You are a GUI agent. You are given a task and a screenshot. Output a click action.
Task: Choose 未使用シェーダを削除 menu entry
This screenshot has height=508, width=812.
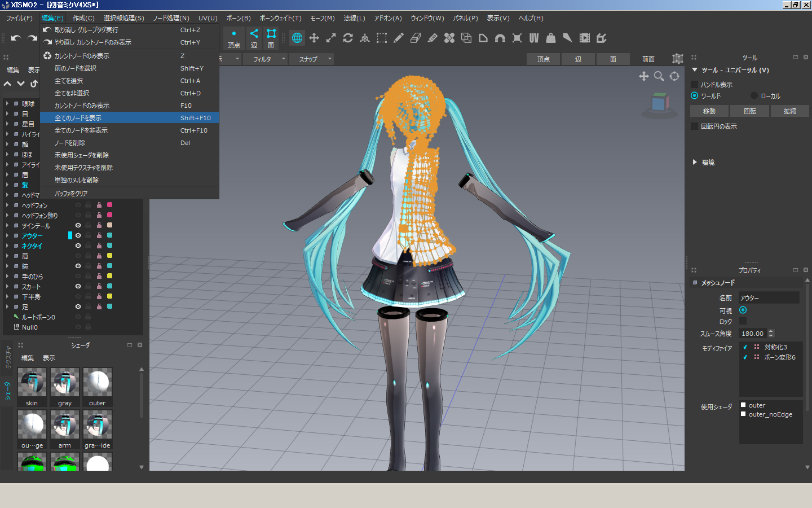[129, 155]
